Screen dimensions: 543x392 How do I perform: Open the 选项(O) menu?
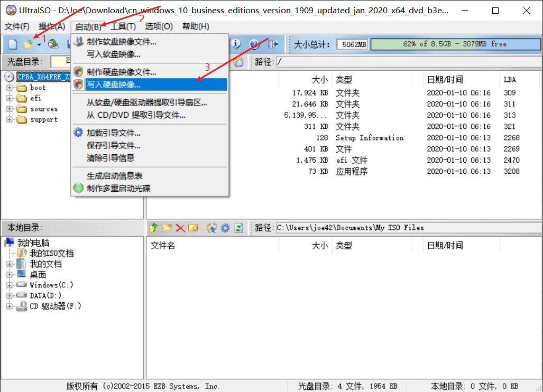(159, 26)
